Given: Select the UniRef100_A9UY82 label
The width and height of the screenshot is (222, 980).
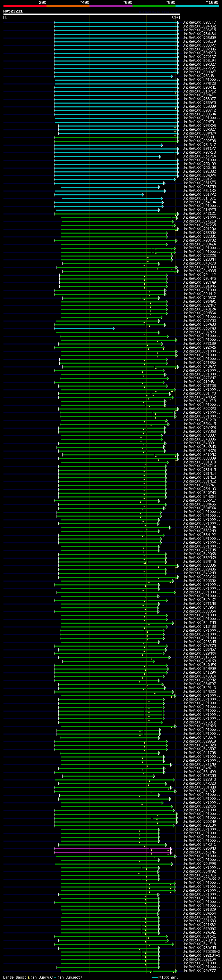Looking at the screenshot, I should (199, 240).
